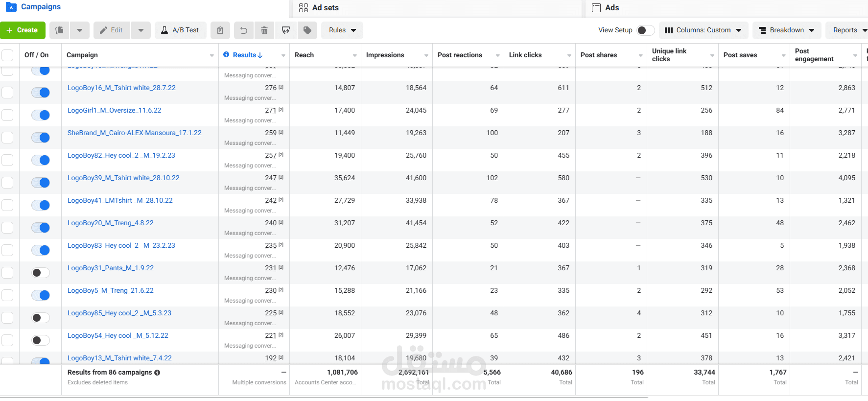868x401 pixels.
Task: Turn off the LogoGirl1_M_Oversize_11.6.22 campaign
Action: [x=41, y=115]
